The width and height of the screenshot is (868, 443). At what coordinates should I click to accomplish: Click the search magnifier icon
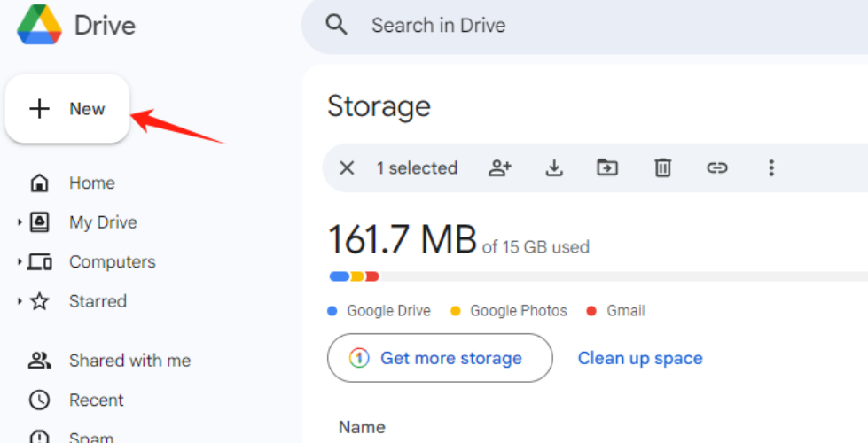337,25
